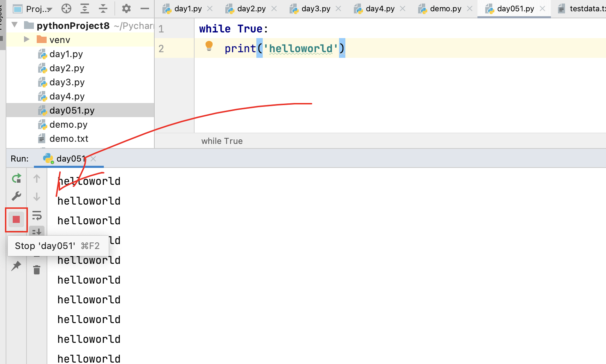Viewport: 606px width, 364px height.
Task: Collapse the pythonProject8 root folder
Action: click(x=15, y=25)
